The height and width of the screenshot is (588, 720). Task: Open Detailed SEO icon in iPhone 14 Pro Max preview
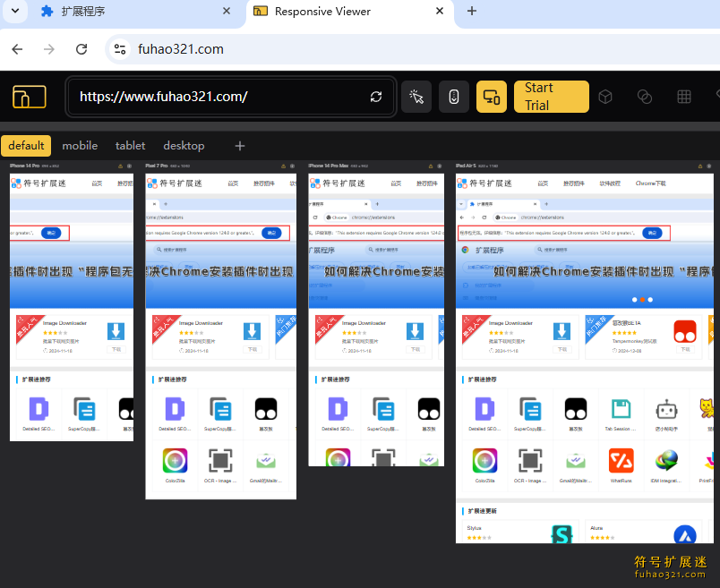click(338, 408)
